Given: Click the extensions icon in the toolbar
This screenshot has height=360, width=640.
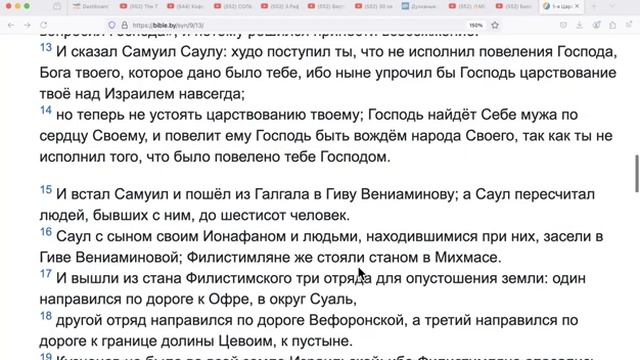Looking at the screenshot, I should point(612,25).
